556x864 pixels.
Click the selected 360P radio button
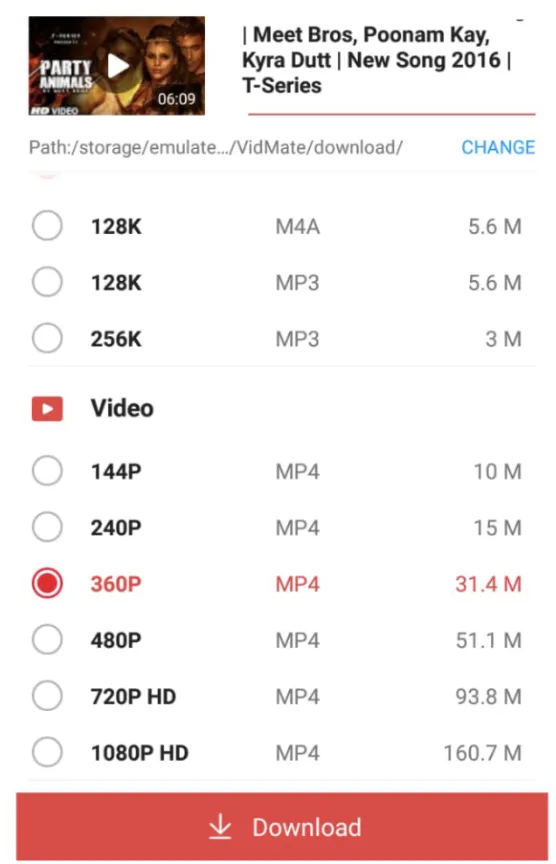[47, 584]
